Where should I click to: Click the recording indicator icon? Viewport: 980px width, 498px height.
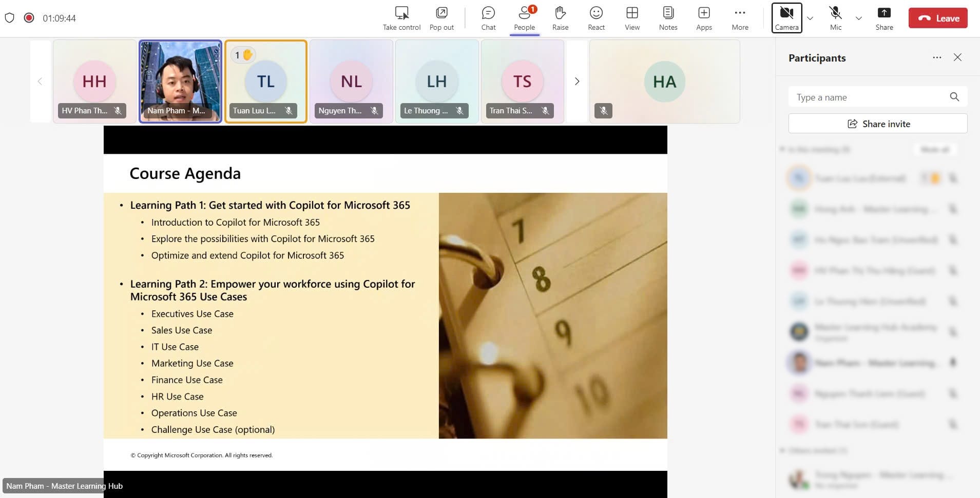[x=29, y=18]
